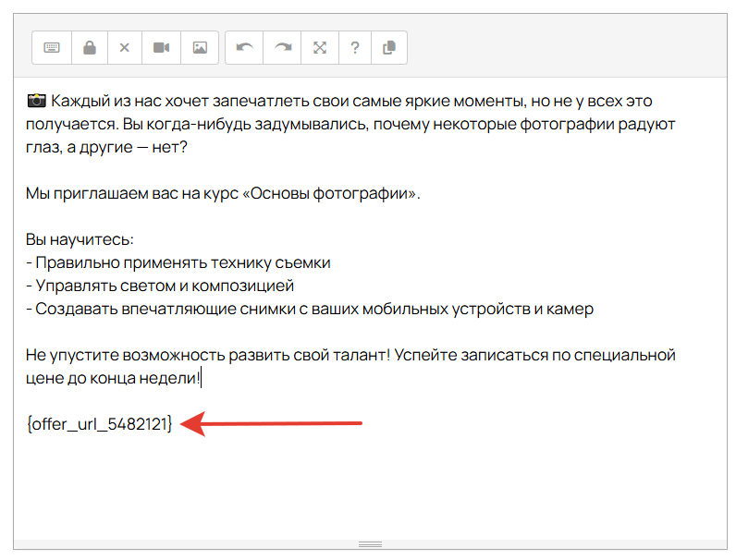This screenshot has width=736, height=560.
Task: Insert a video with the camera icon
Action: [x=161, y=47]
